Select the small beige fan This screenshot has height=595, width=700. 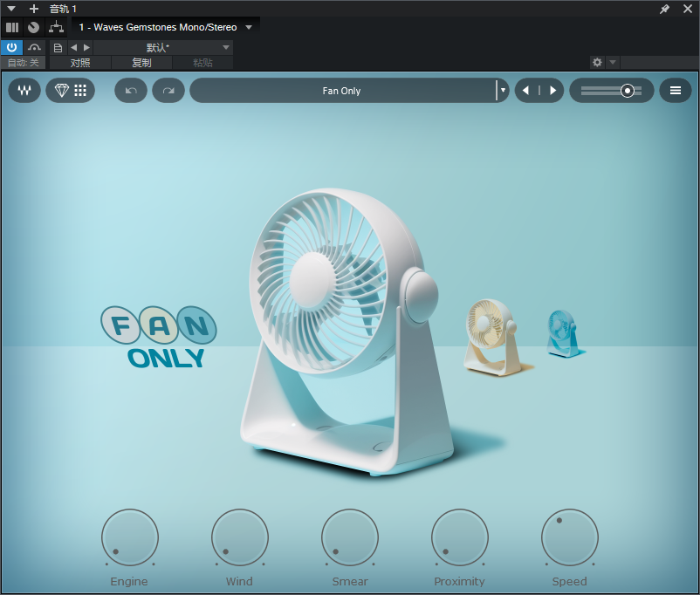[x=491, y=337]
